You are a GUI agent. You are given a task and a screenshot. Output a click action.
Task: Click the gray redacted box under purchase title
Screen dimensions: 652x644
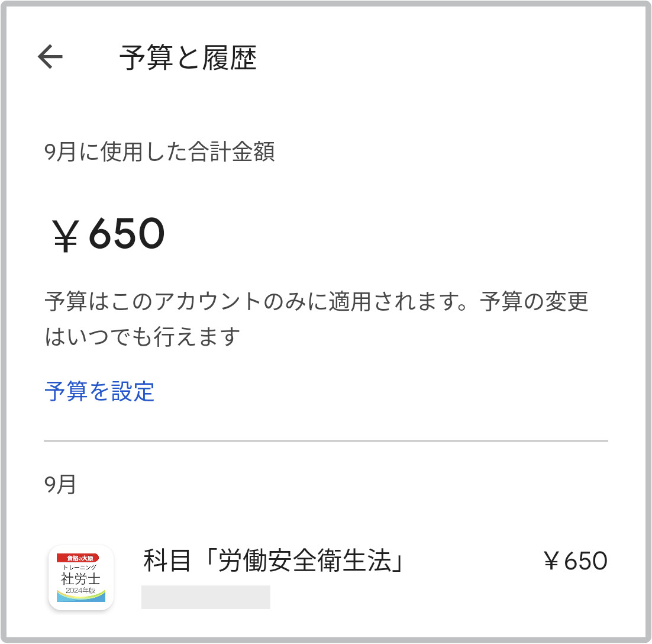click(206, 597)
